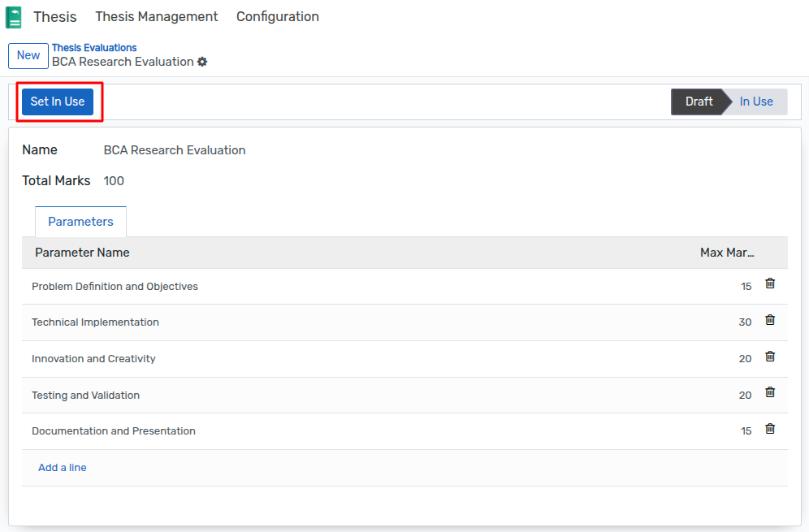
Task: Click the Set In Use button
Action: coord(58,102)
